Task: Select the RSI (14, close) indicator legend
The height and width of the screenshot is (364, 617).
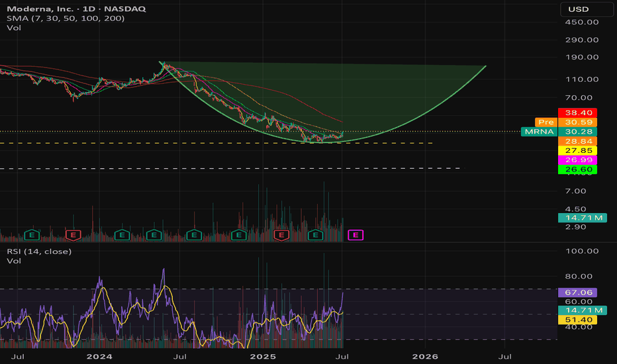Action: [x=39, y=251]
